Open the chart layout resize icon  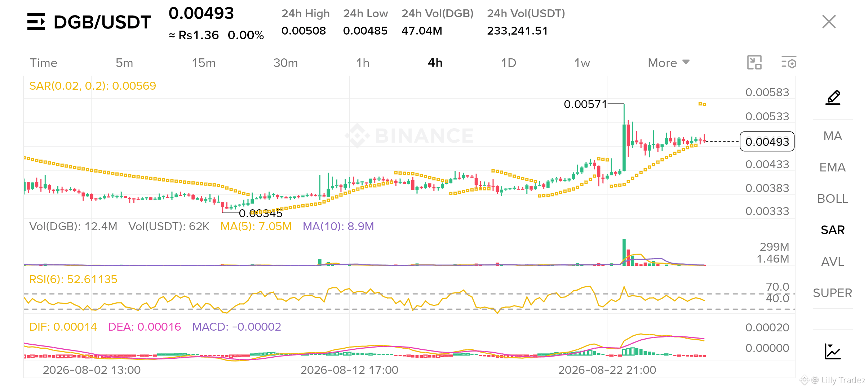(x=754, y=62)
